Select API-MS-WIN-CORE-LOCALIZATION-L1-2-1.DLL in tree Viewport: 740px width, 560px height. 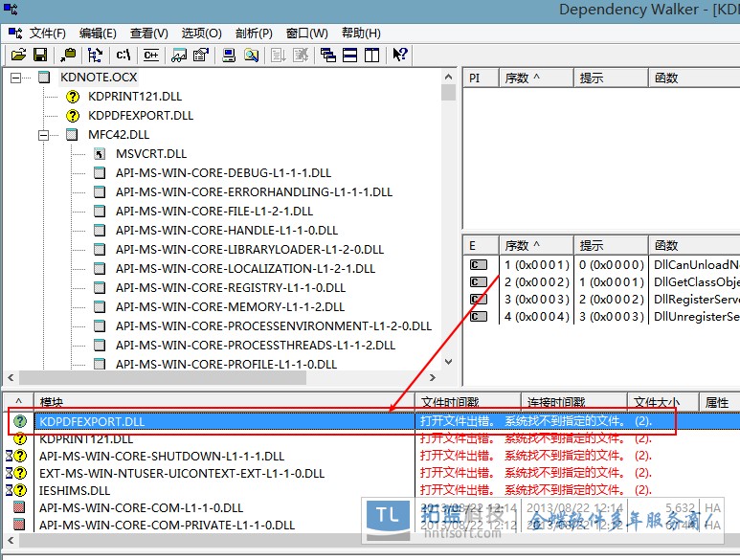coord(245,269)
